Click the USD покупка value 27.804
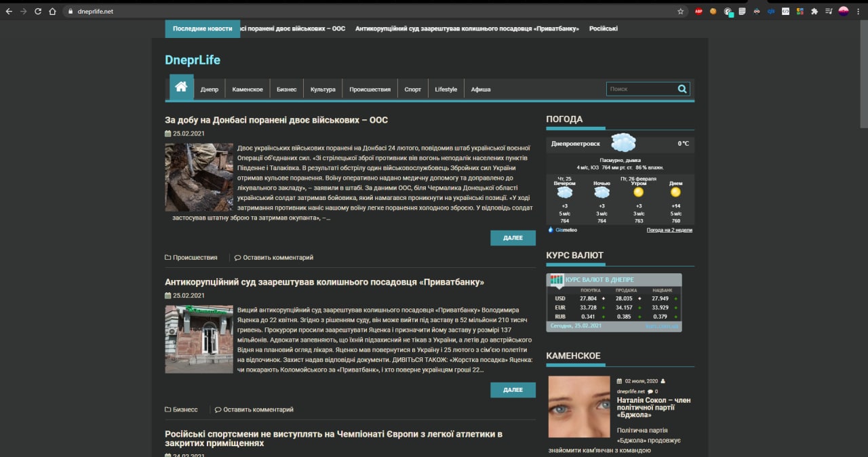This screenshot has height=457, width=868. click(x=588, y=298)
